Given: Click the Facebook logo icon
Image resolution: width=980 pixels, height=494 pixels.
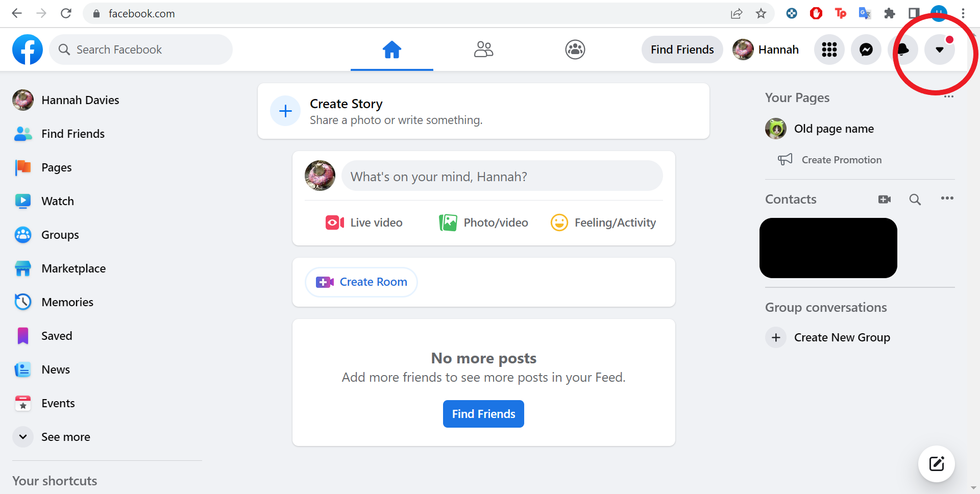Looking at the screenshot, I should coord(28,50).
